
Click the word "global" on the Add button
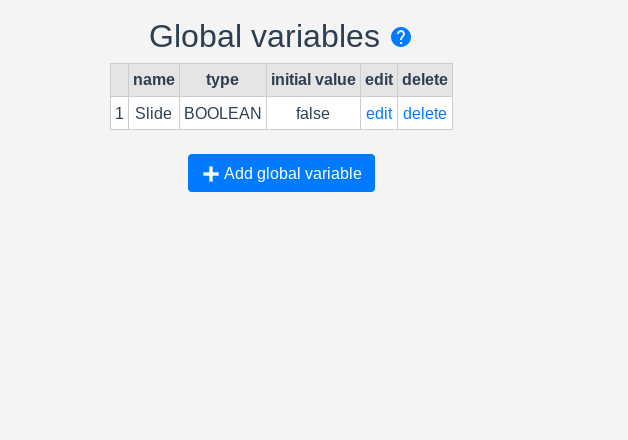[x=278, y=173]
